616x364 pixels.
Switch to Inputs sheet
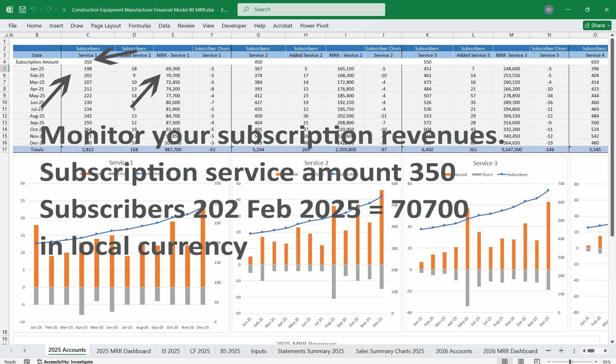[x=259, y=351]
